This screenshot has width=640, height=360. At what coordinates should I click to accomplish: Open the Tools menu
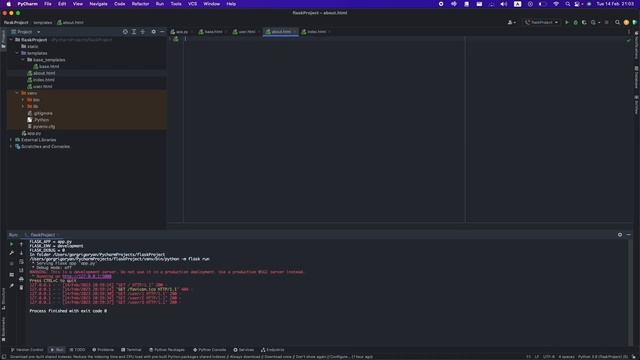pyautogui.click(x=176, y=4)
